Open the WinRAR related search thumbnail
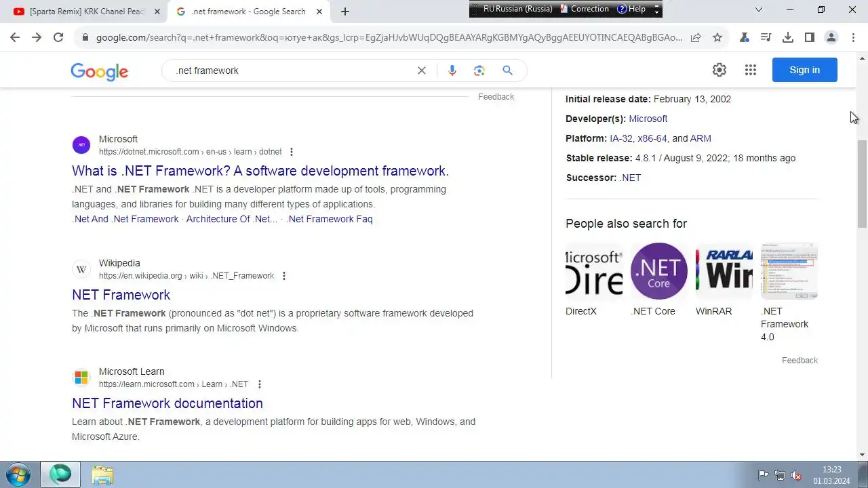868x488 pixels. [724, 271]
